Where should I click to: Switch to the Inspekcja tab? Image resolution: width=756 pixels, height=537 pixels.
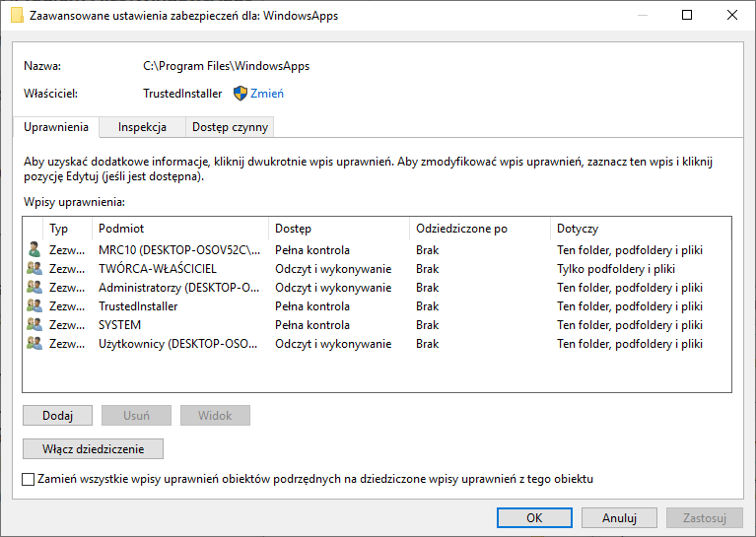pos(142,127)
